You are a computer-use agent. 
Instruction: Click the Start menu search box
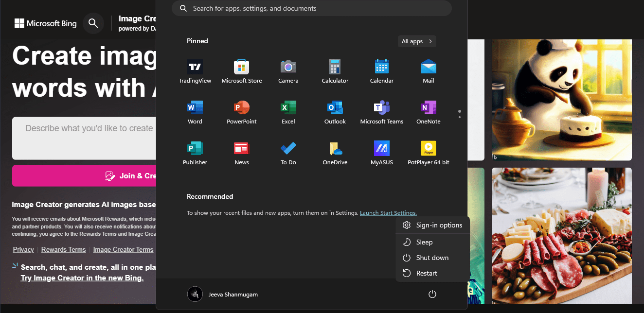click(312, 8)
